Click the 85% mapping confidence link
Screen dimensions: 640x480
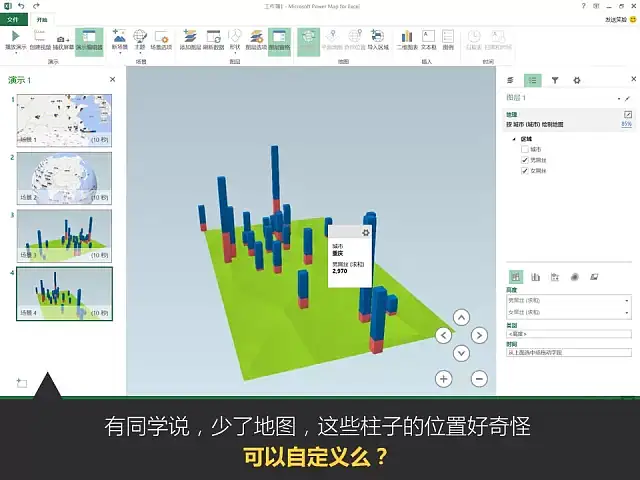(626, 124)
